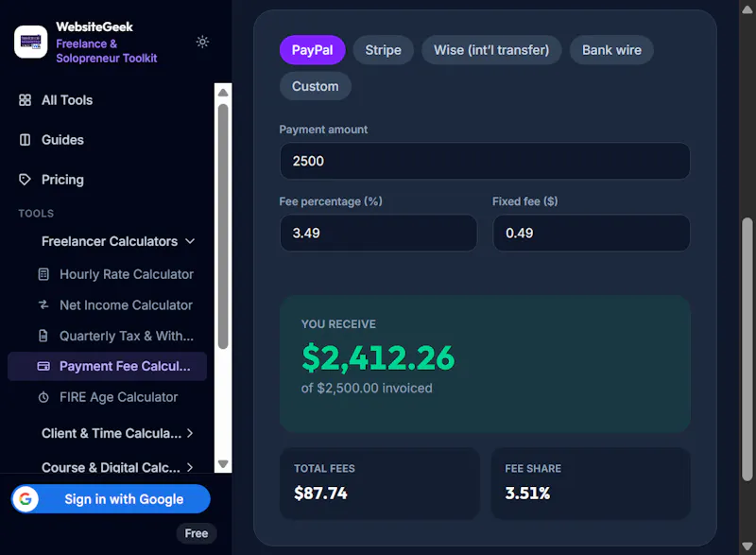Toggle the light/dark theme sun icon

[x=202, y=42]
